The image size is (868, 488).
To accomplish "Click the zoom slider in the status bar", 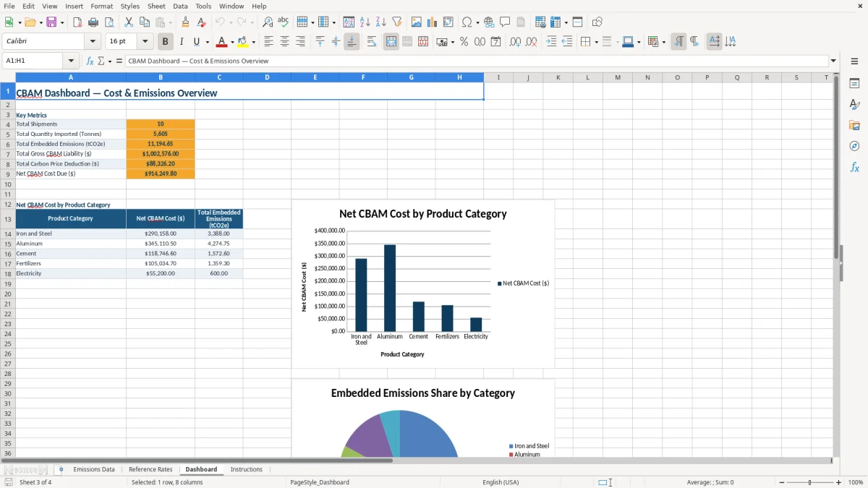I will click(810, 482).
